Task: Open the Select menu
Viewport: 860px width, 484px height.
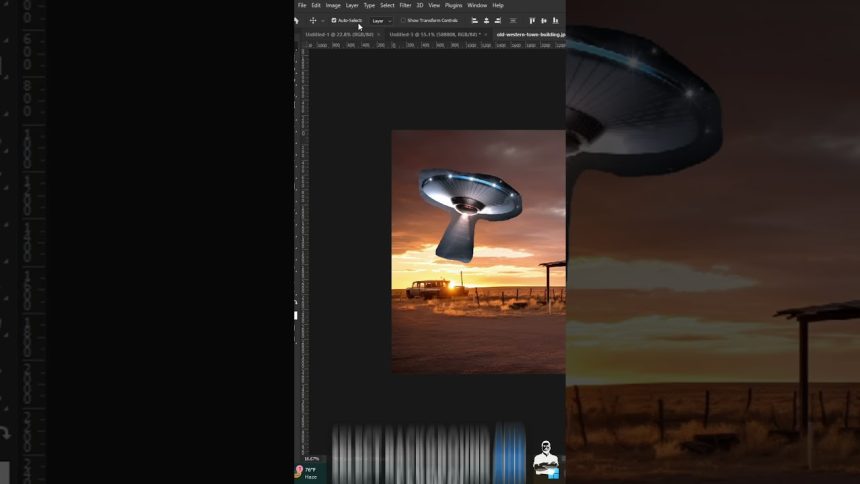Action: pyautogui.click(x=387, y=5)
